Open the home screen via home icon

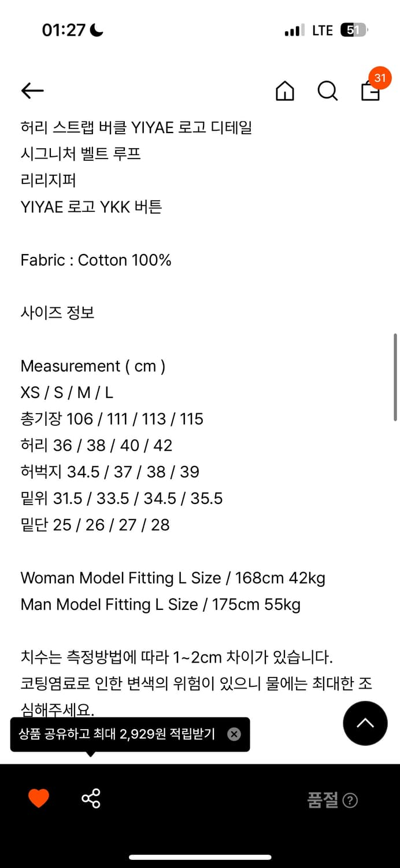point(284,91)
